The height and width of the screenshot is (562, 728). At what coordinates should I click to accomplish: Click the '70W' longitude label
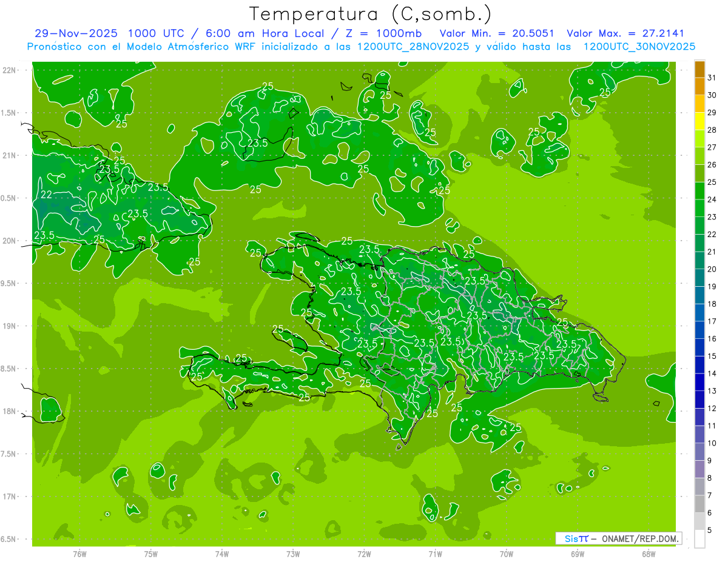coord(507,554)
